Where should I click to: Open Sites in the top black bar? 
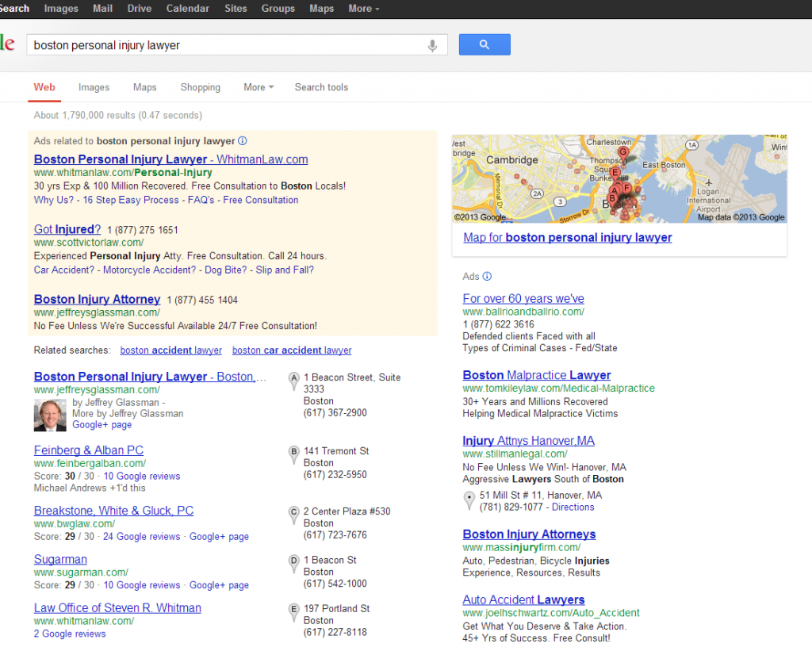(x=236, y=9)
